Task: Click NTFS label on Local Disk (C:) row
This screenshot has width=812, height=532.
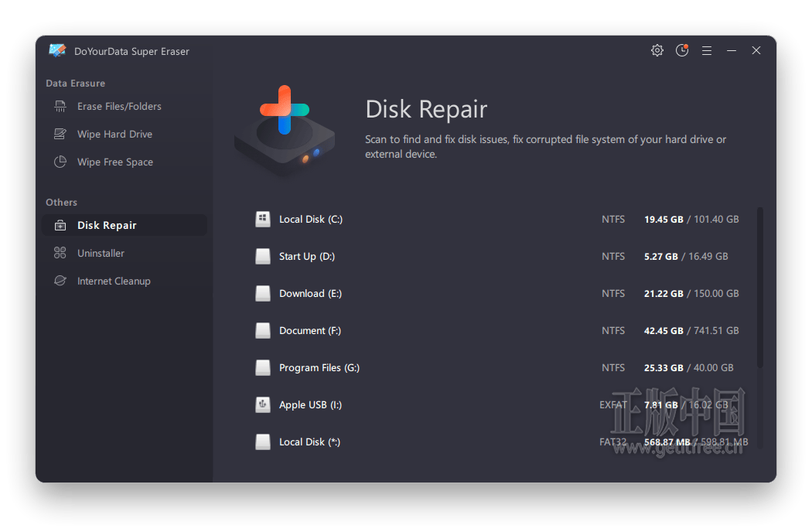Action: [x=613, y=219]
